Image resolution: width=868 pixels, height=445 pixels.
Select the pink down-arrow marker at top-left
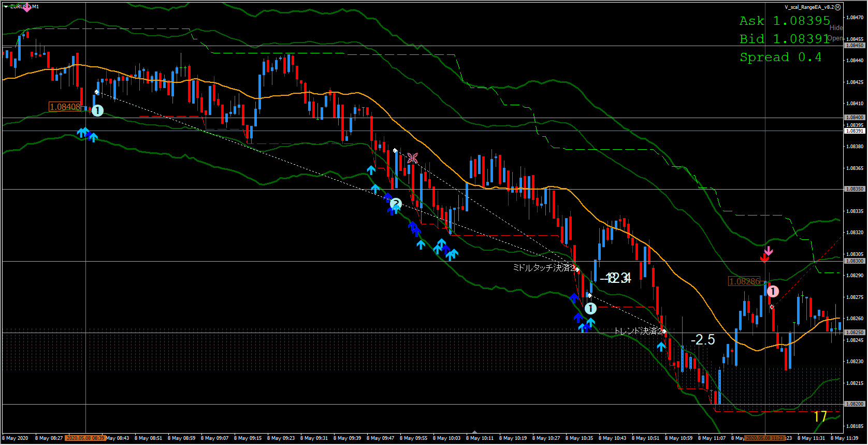(x=26, y=8)
